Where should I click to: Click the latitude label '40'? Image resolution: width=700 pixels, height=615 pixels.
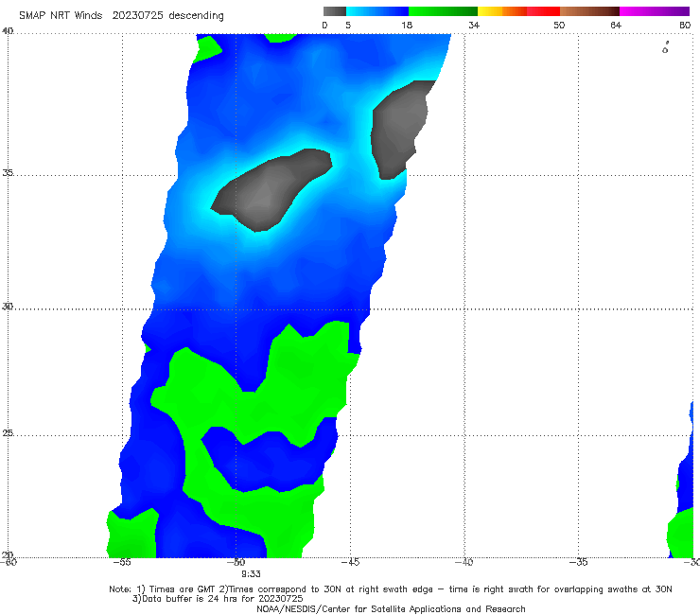tap(8, 30)
